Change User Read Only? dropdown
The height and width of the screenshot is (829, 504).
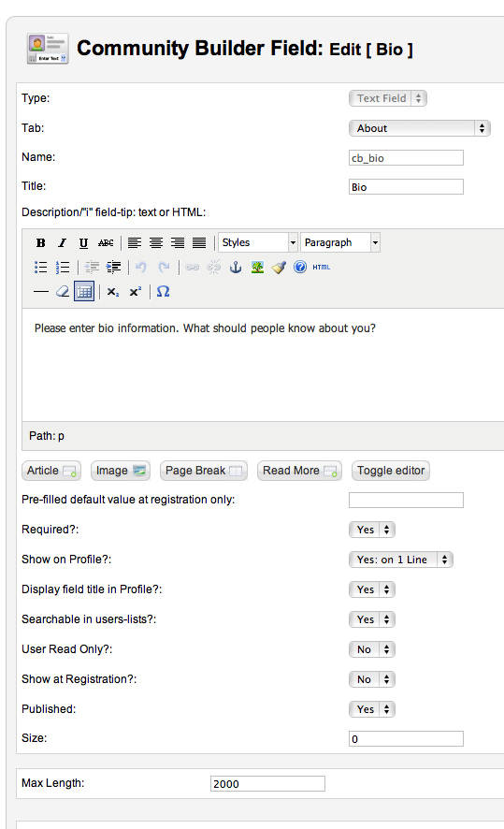pyautogui.click(x=372, y=649)
